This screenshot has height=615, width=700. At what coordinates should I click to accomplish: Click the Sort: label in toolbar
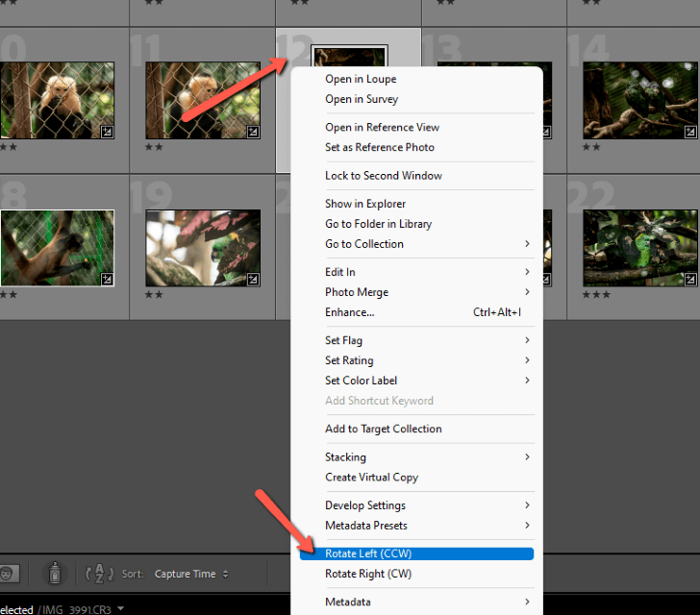(x=133, y=574)
